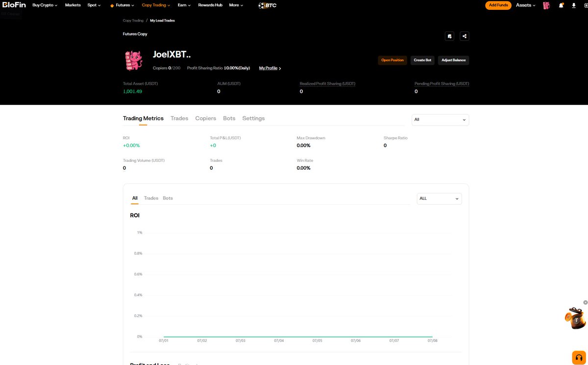Open the support headset chat icon

(579, 358)
